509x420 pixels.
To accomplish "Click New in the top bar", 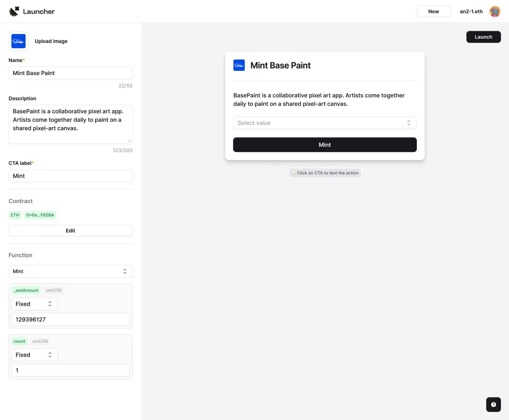I will click(x=433, y=11).
